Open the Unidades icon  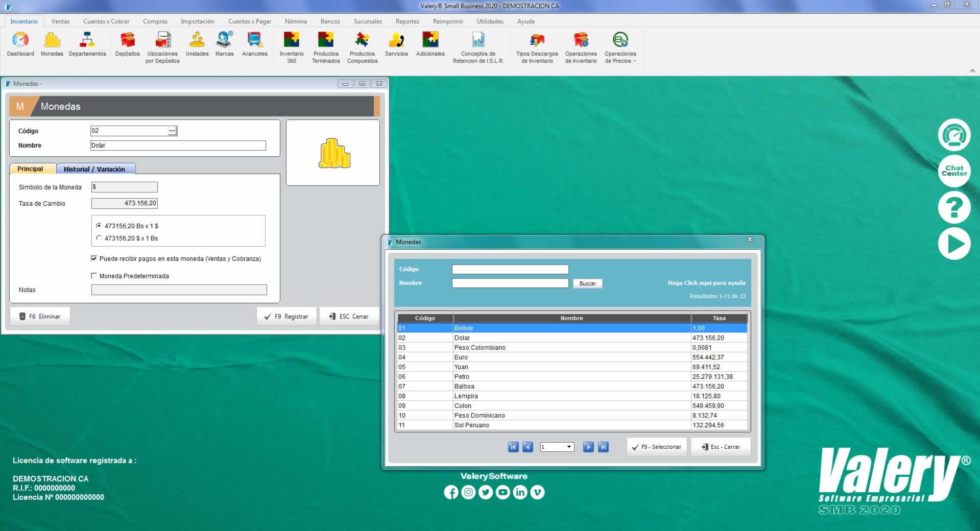coord(197,44)
